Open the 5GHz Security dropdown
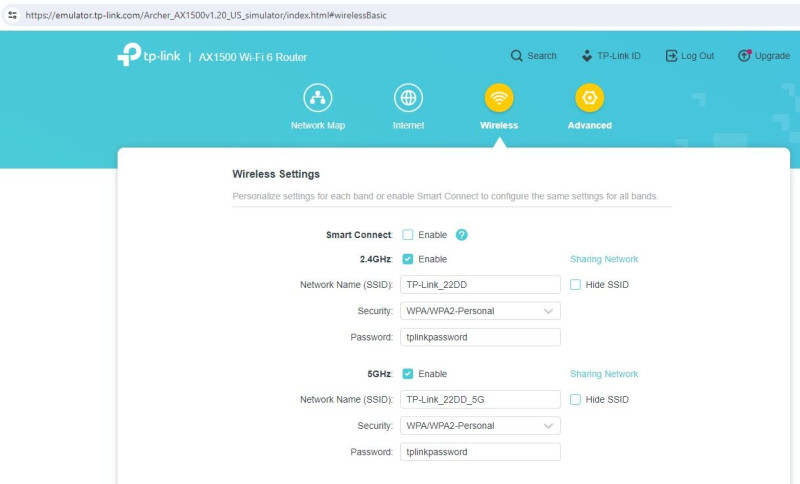800x484 pixels. coord(480,426)
